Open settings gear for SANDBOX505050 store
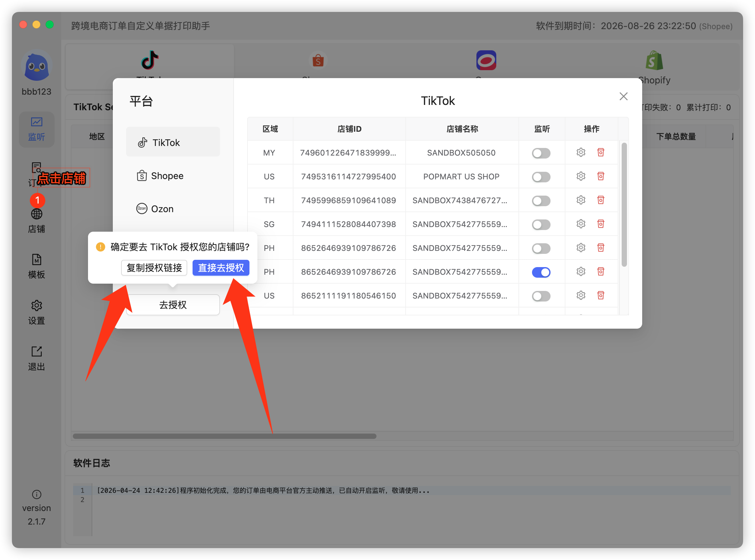Image resolution: width=755 pixels, height=560 pixels. point(581,153)
